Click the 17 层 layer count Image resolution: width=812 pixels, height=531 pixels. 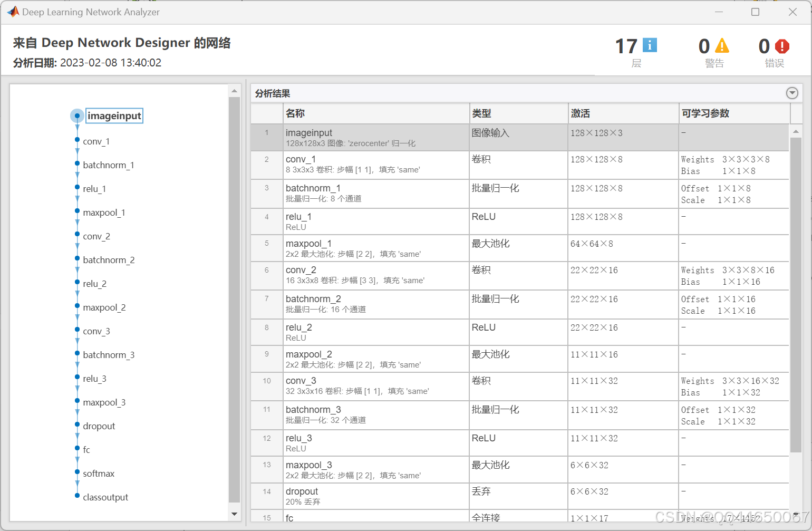(636, 52)
